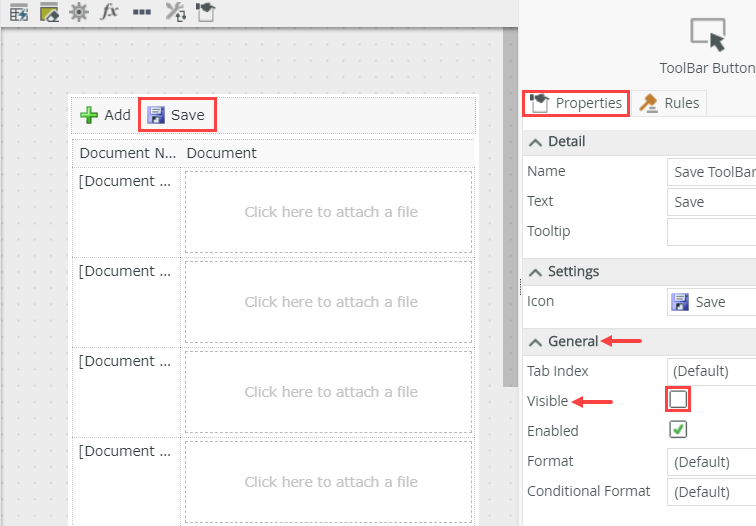Click the table with lightning bolt icon
756x526 pixels.
(19, 12)
